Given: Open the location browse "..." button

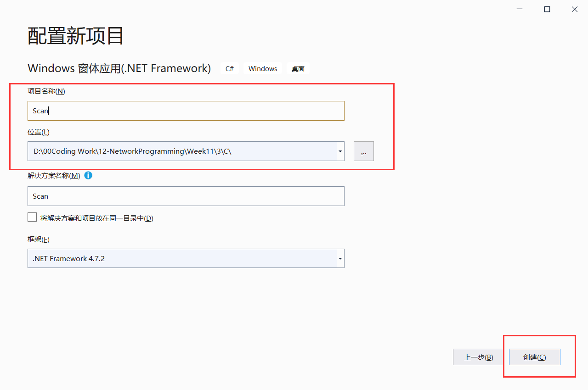Looking at the screenshot, I should tap(364, 151).
